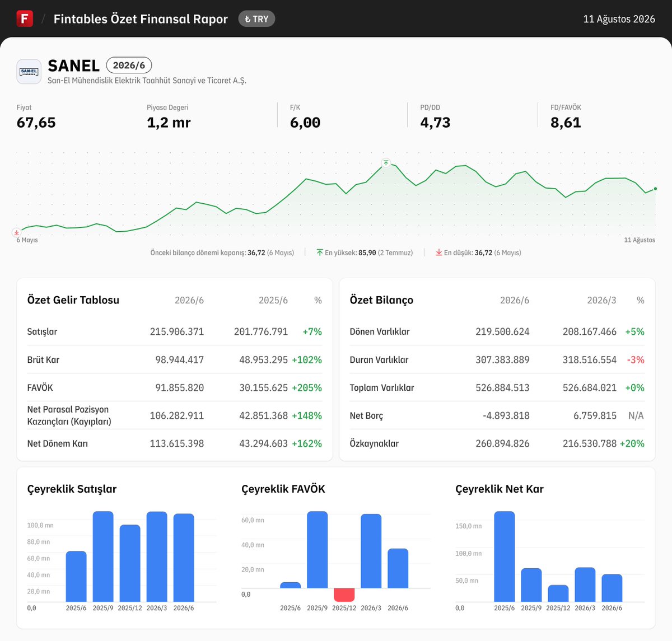
Task: Click the 2025/6 column header in income table
Action: (273, 300)
